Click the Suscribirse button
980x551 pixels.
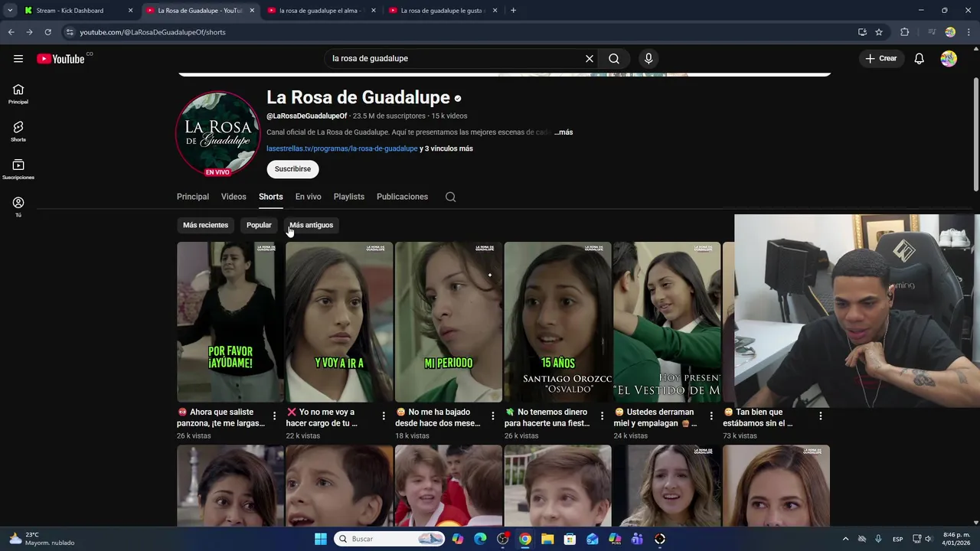(x=292, y=169)
